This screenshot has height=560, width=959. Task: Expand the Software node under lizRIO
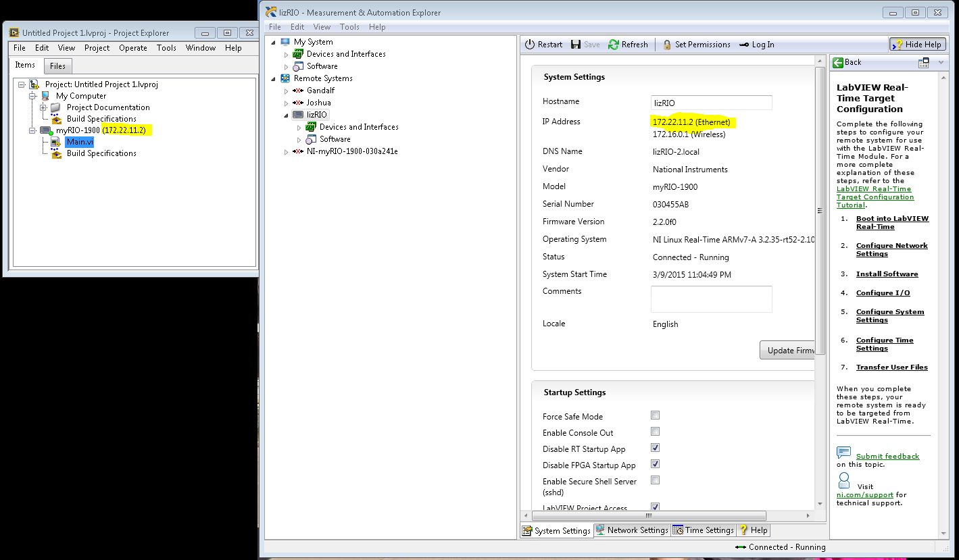(x=299, y=140)
